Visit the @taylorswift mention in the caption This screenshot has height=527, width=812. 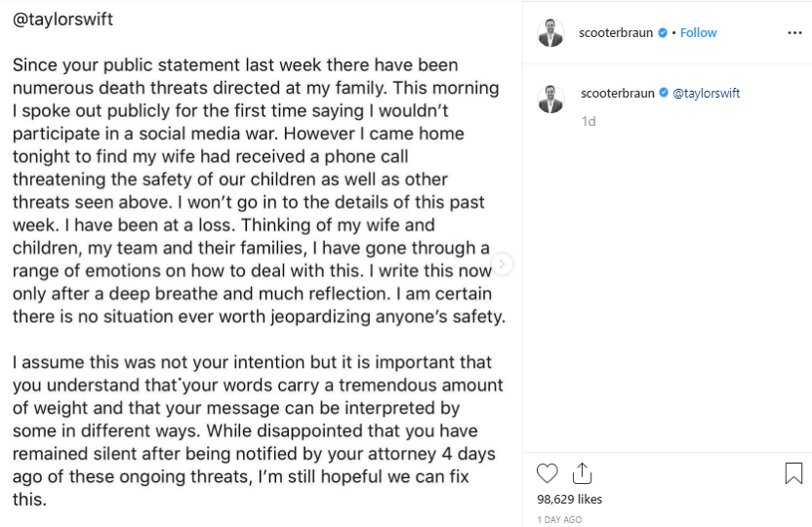point(707,93)
